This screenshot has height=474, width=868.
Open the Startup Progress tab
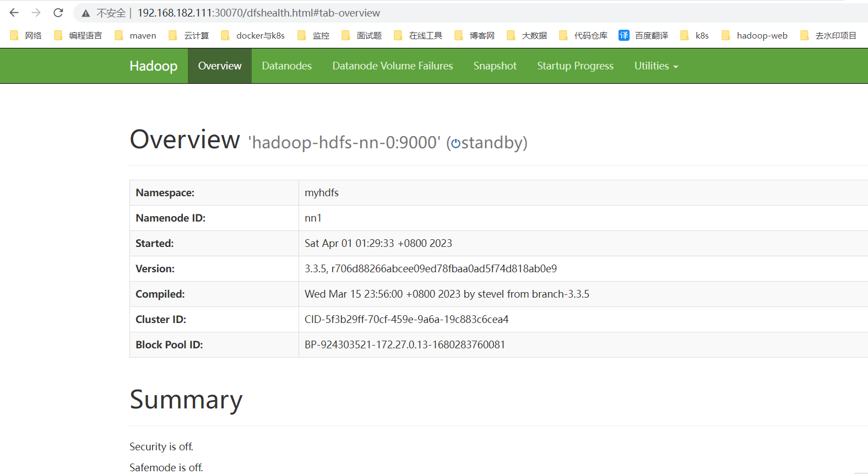[x=575, y=66]
